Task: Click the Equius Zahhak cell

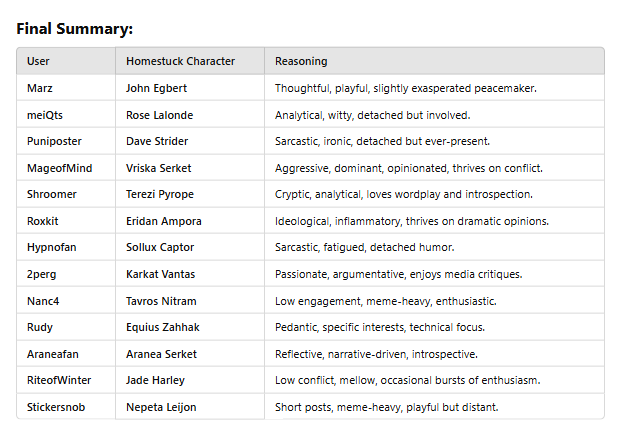Action: [162, 327]
